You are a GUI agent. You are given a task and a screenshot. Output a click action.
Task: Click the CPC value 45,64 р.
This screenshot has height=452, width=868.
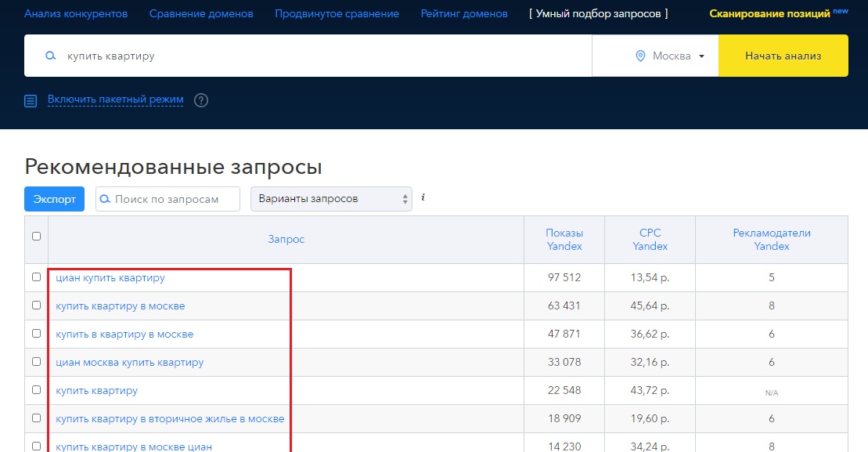coord(650,306)
